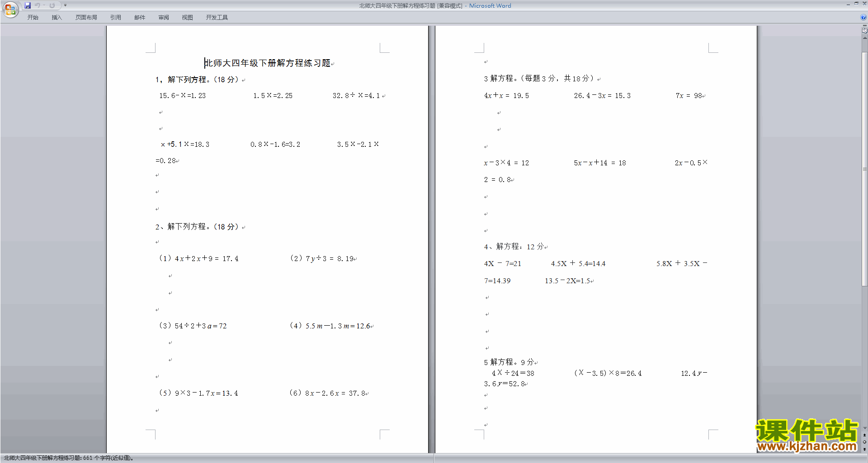Click equation 15.6-X=1.23
Screen dimensions: 868x463
click(x=182, y=96)
